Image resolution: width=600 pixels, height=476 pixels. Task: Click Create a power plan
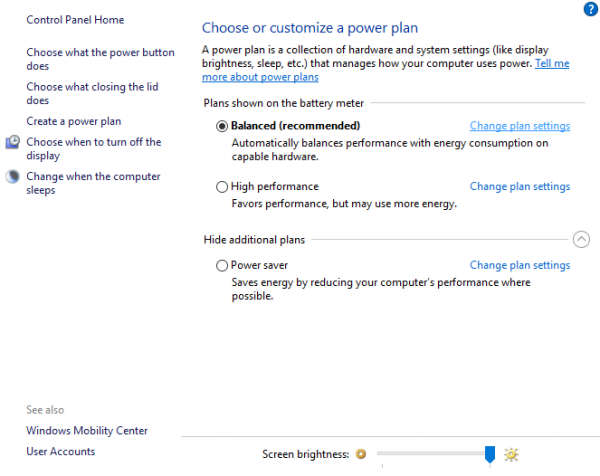coord(74,122)
